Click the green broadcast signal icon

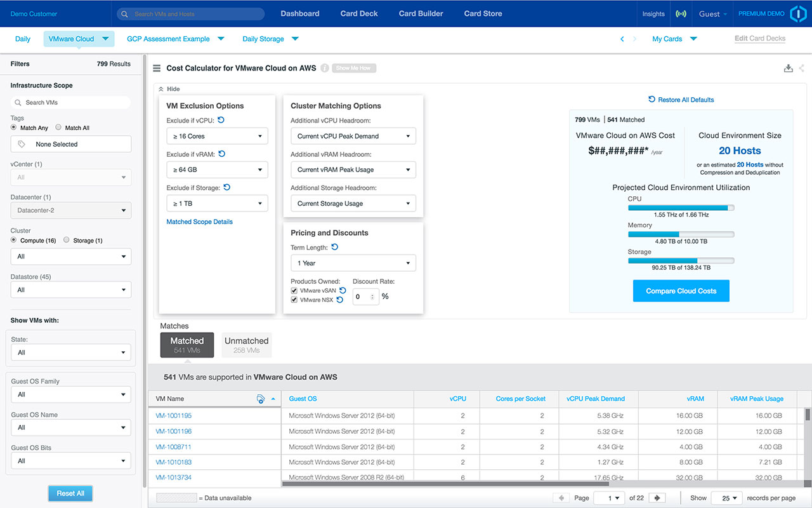point(681,14)
